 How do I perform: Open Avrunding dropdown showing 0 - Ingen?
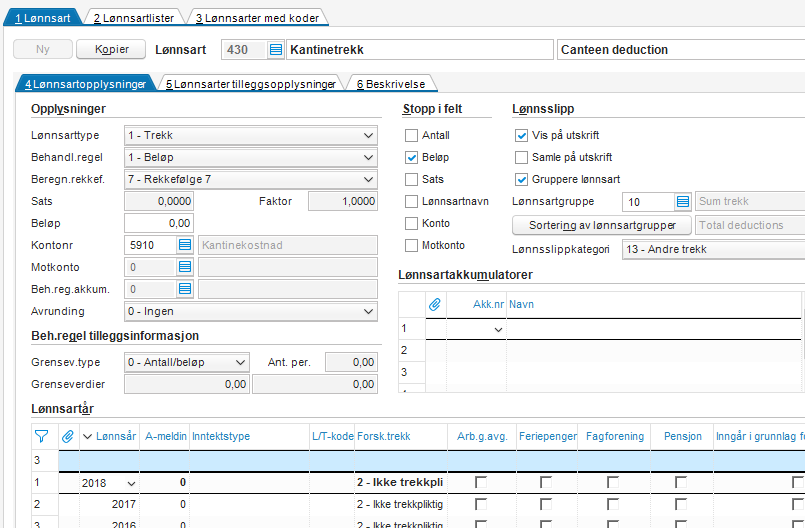pyautogui.click(x=251, y=311)
